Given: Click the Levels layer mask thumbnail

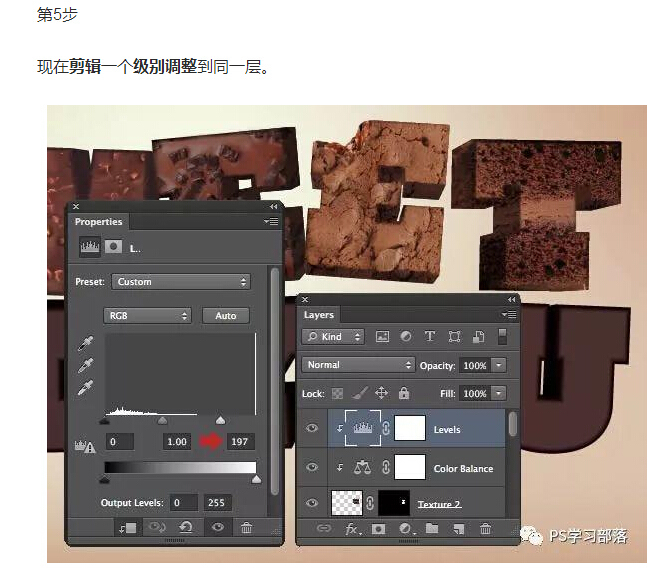Looking at the screenshot, I should [x=410, y=428].
